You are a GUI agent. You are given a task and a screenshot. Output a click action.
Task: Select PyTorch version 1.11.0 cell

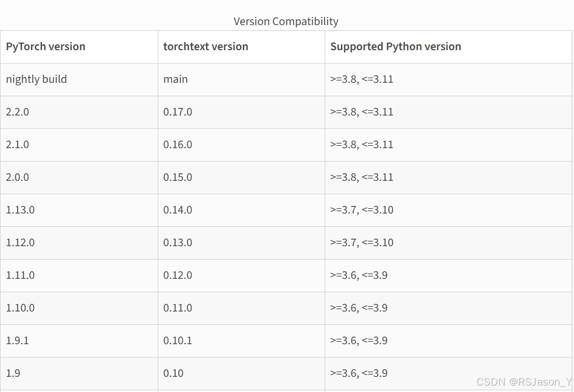pos(20,275)
